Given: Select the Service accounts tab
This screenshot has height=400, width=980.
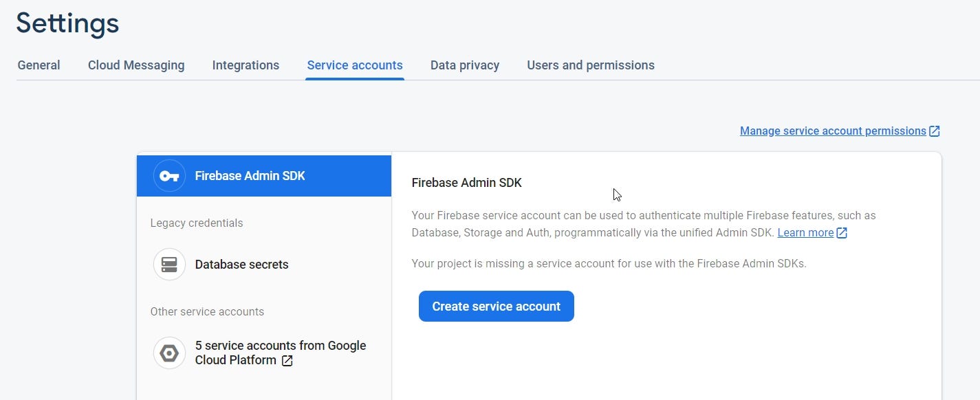Looking at the screenshot, I should [x=355, y=65].
